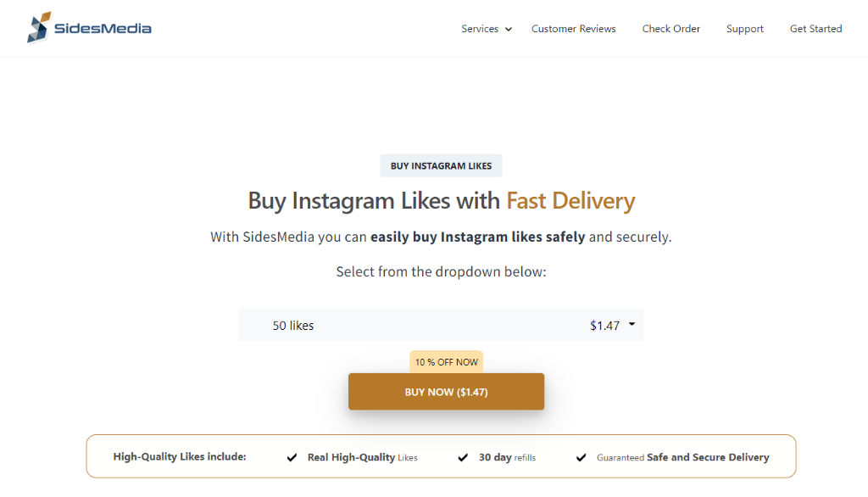Click the dropdown caret arrow beside $1.47
The image size is (868, 497).
pos(632,324)
